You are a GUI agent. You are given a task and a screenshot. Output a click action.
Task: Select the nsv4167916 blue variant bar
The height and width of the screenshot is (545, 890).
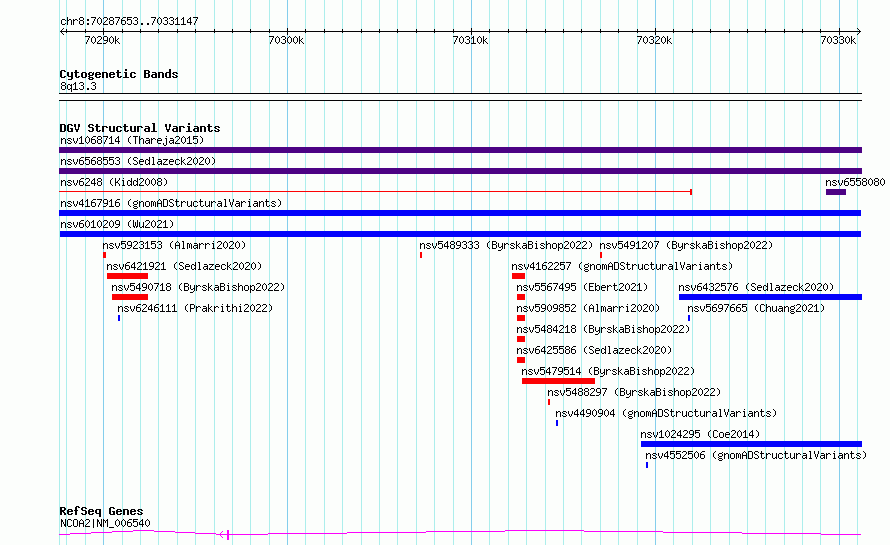pos(460,213)
